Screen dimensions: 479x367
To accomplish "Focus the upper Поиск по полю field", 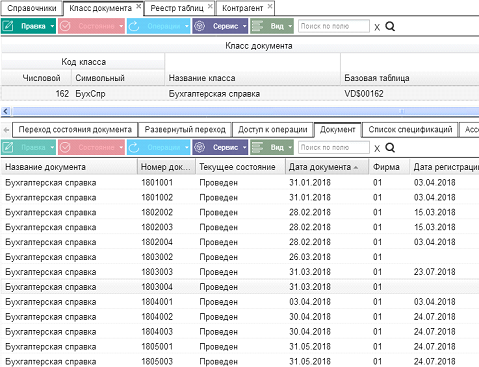I will click(x=333, y=26).
